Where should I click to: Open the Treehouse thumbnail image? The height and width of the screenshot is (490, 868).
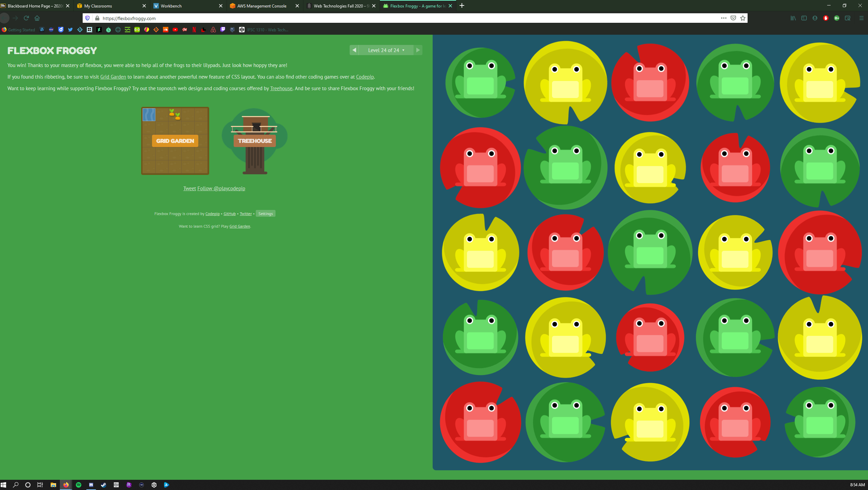tap(255, 141)
